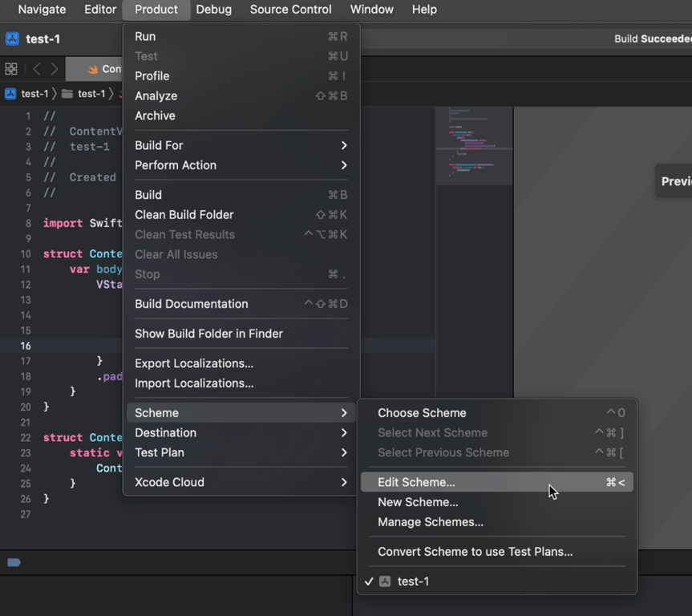Select Edit Scheme from the submenu
The image size is (692, 616).
[418, 481]
